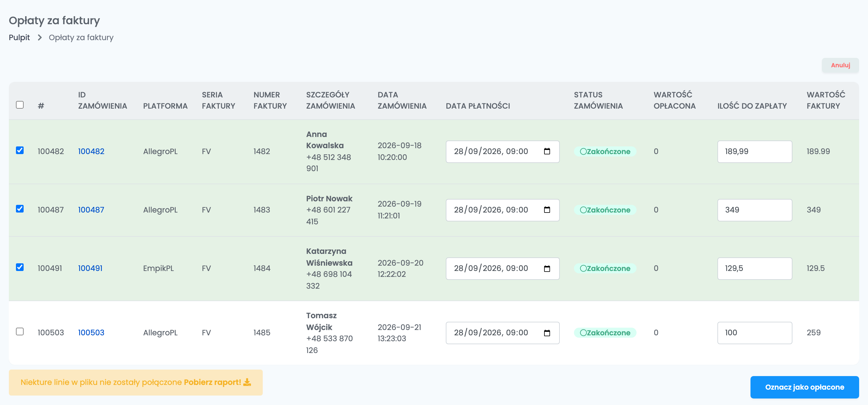This screenshot has width=868, height=405.
Task: Open order link 100491
Action: coord(90,268)
